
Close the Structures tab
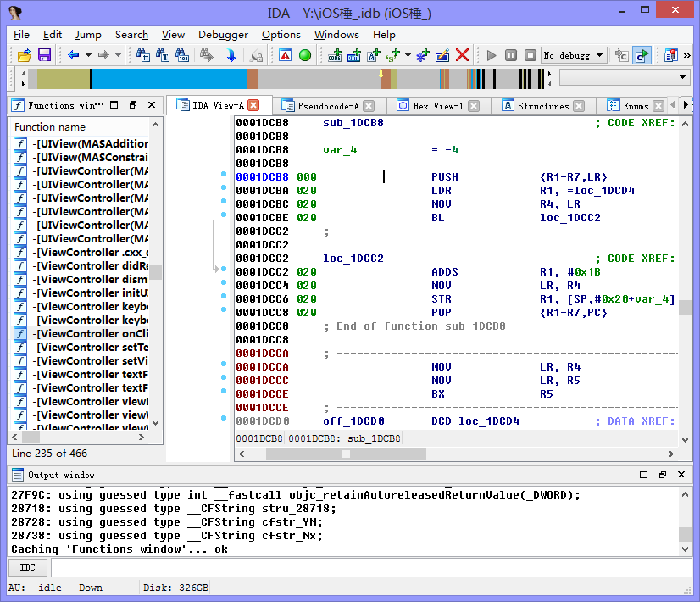pyautogui.click(x=579, y=106)
